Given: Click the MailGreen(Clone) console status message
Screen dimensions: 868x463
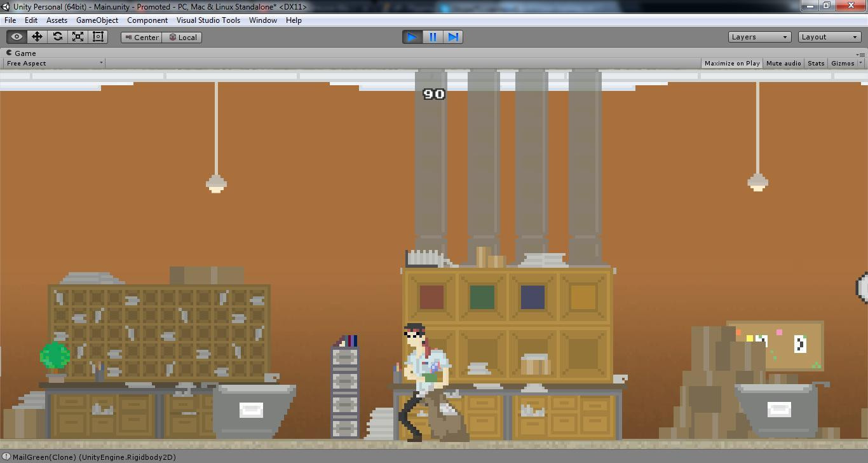Looking at the screenshot, I should click(x=94, y=457).
